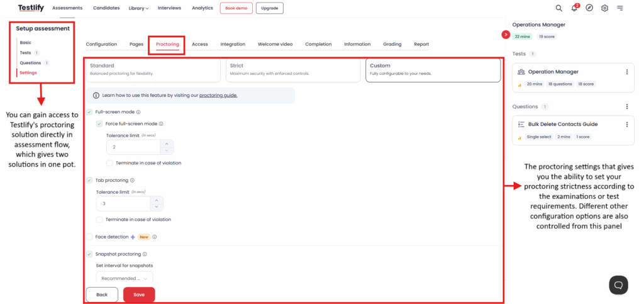The image size is (644, 304).
Task: Enable Terminate in case of violation under full-screen
Action: pos(109,163)
